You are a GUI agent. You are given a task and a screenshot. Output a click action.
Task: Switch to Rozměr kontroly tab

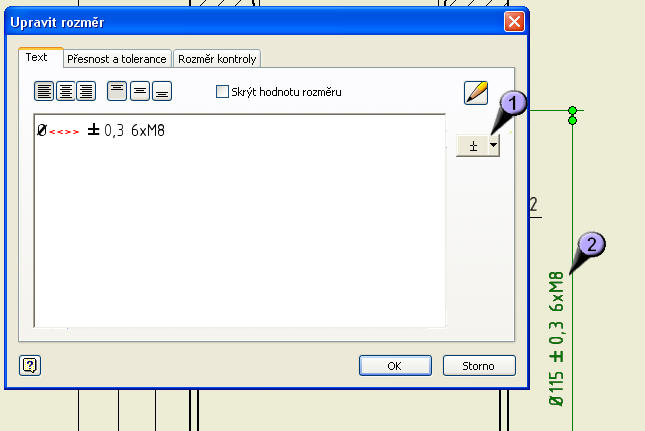coord(217,59)
